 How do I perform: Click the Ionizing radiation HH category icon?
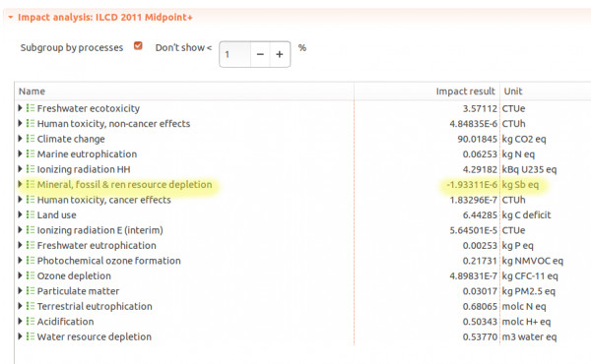coord(31,169)
